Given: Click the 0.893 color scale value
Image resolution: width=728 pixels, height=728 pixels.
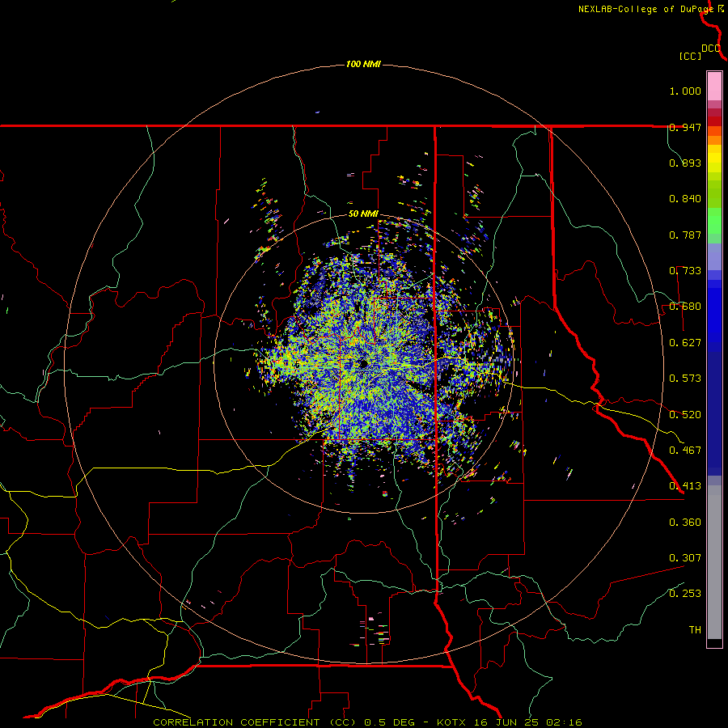Looking at the screenshot, I should point(685,163).
